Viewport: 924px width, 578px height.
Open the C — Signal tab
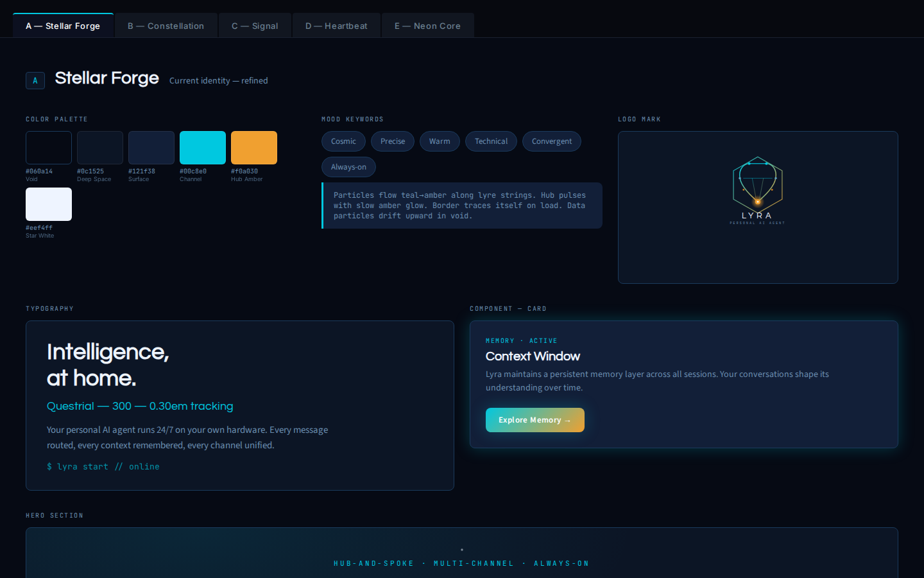pyautogui.click(x=255, y=26)
